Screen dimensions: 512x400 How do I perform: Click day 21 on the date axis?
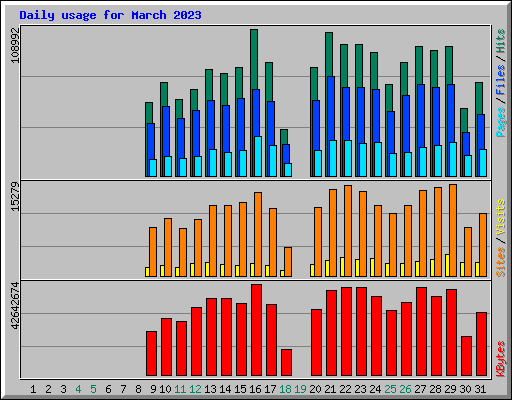coord(330,389)
